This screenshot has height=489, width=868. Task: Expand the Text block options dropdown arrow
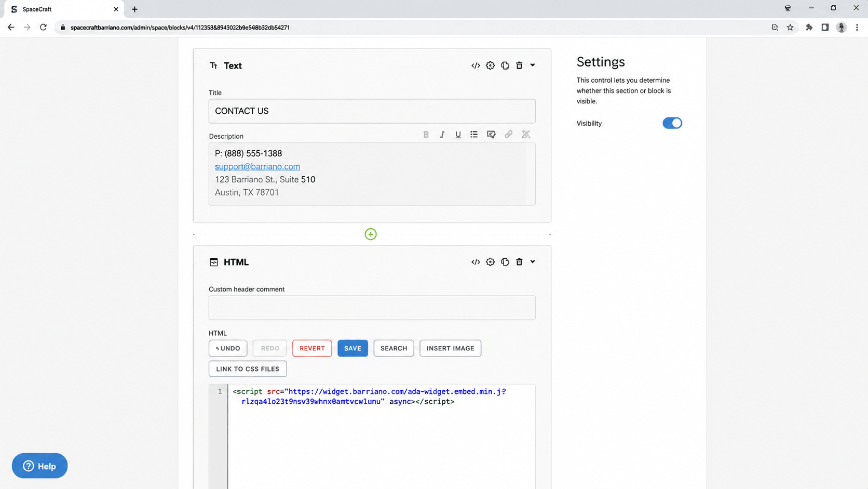click(533, 65)
